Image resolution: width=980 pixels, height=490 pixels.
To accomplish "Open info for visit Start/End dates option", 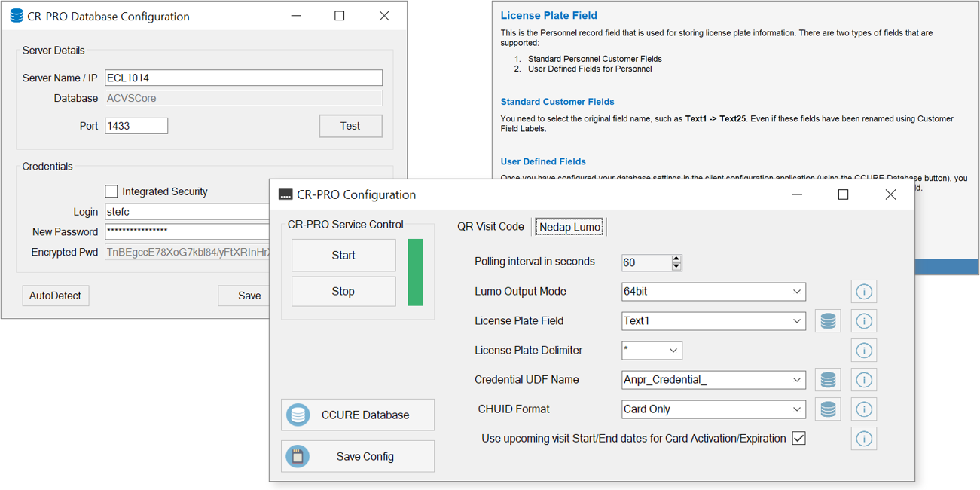I will click(864, 439).
